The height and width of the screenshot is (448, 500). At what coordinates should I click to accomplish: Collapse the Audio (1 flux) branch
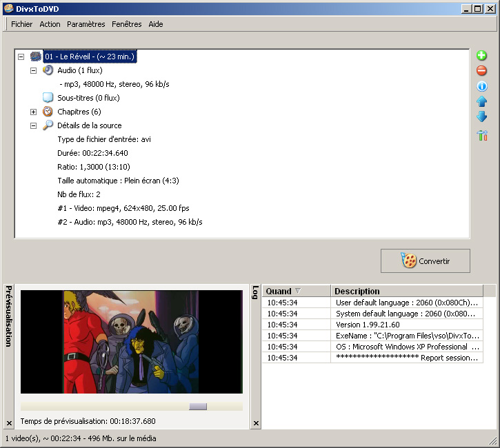pos(34,70)
